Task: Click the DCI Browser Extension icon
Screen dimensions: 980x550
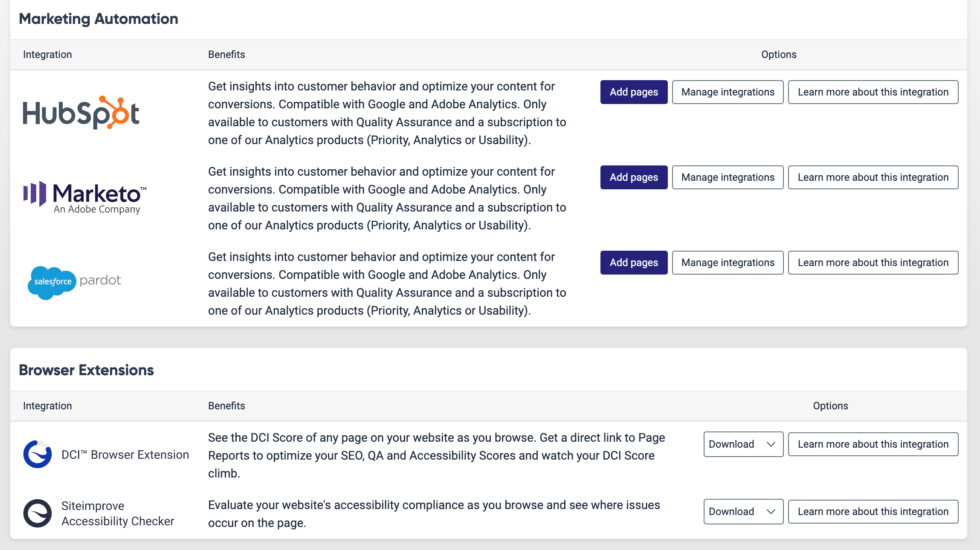Action: (x=38, y=454)
